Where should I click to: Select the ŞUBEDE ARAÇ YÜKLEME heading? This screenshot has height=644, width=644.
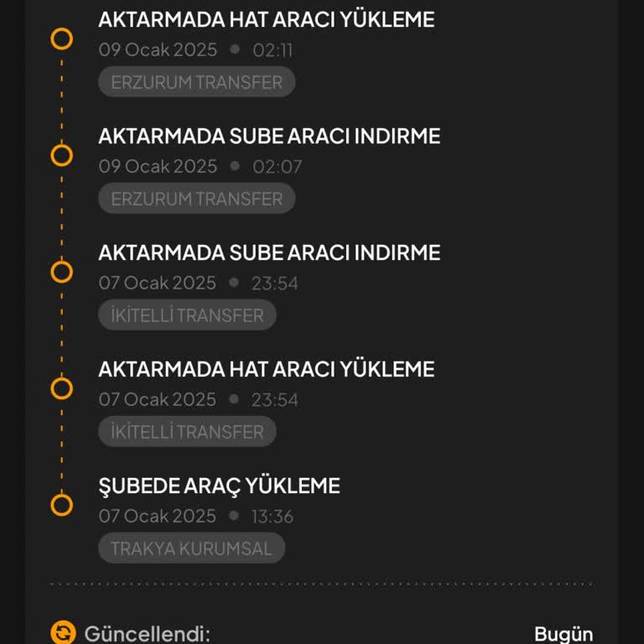click(219, 486)
